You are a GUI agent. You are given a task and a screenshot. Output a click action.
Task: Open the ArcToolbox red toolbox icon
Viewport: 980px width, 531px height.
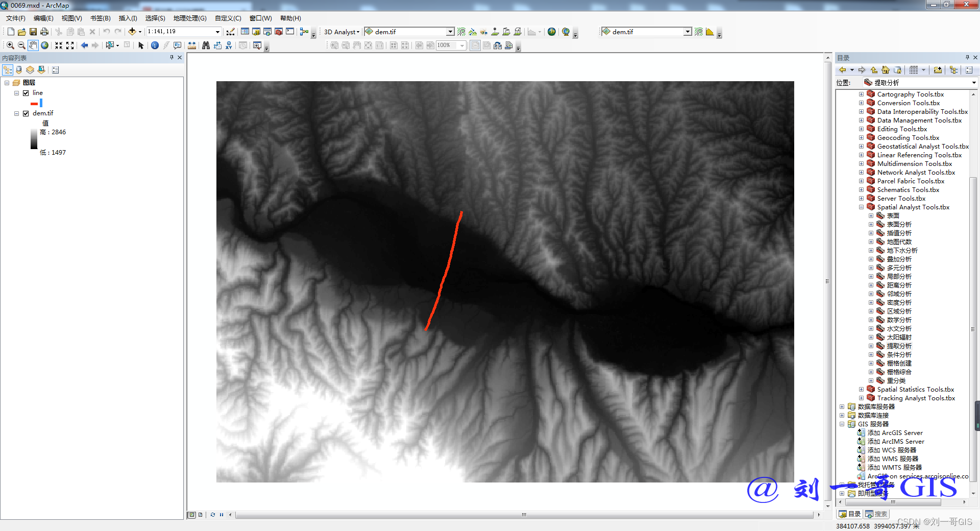point(279,32)
